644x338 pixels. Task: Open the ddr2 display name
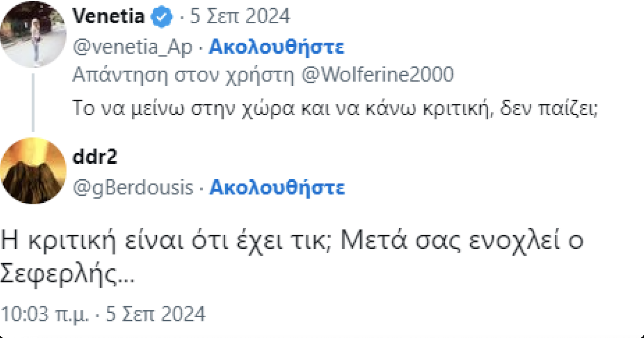click(95, 157)
